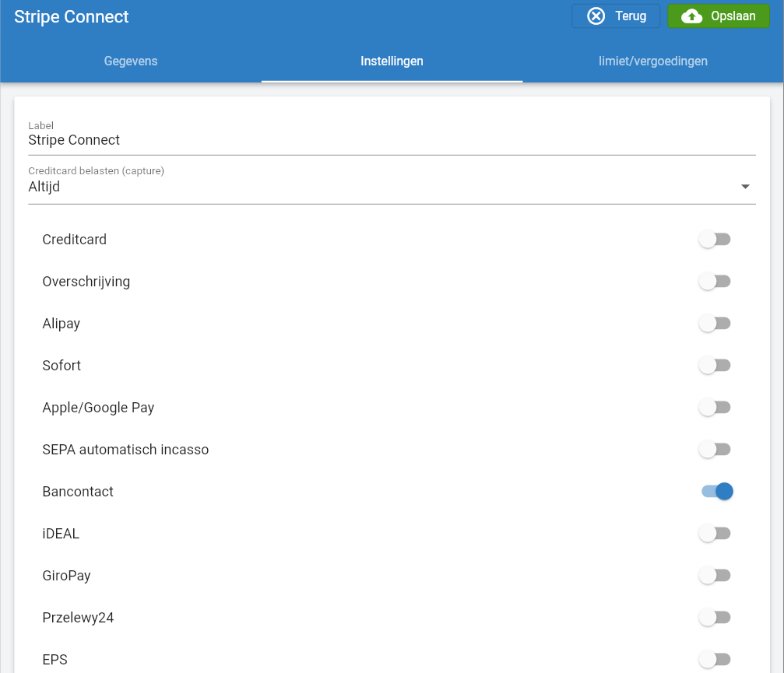Open the Creditcard belasten (capture) dropdown
The image size is (784, 673).
[x=392, y=187]
